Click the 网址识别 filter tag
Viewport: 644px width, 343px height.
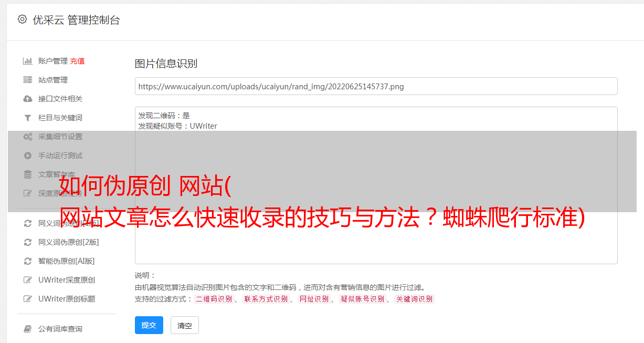(x=314, y=299)
